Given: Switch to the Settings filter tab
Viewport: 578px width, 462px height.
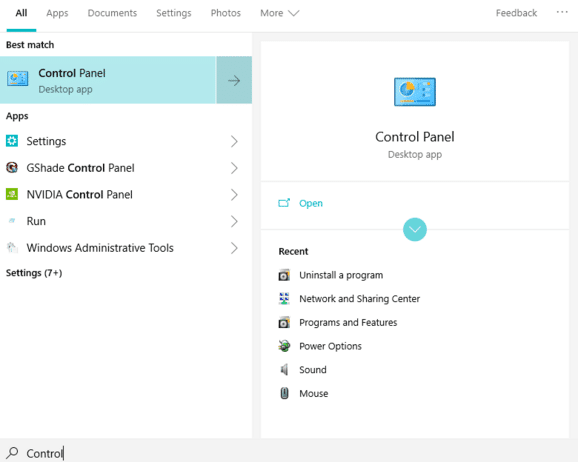Looking at the screenshot, I should (x=174, y=13).
